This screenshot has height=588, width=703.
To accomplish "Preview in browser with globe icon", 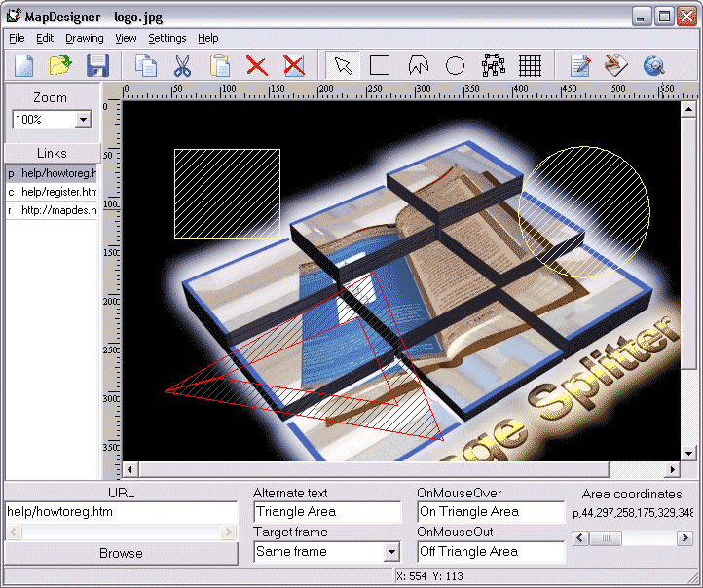I will click(653, 65).
